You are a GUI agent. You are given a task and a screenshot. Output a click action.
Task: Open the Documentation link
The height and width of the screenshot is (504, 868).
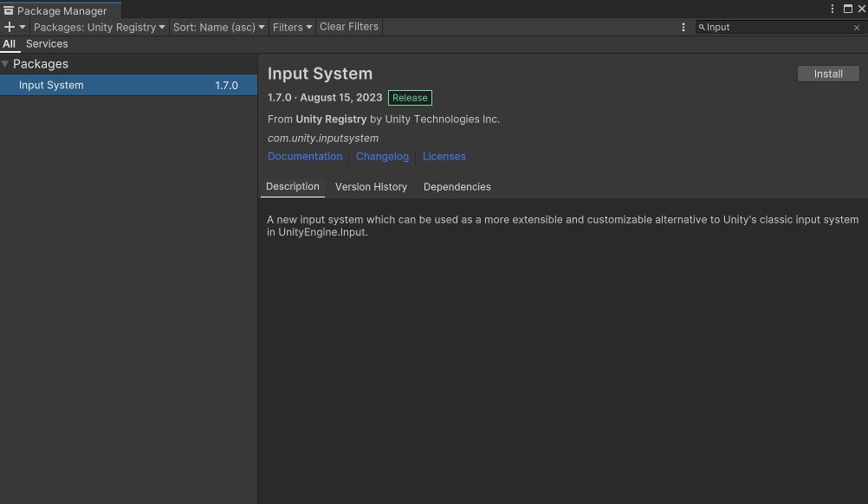pos(305,157)
